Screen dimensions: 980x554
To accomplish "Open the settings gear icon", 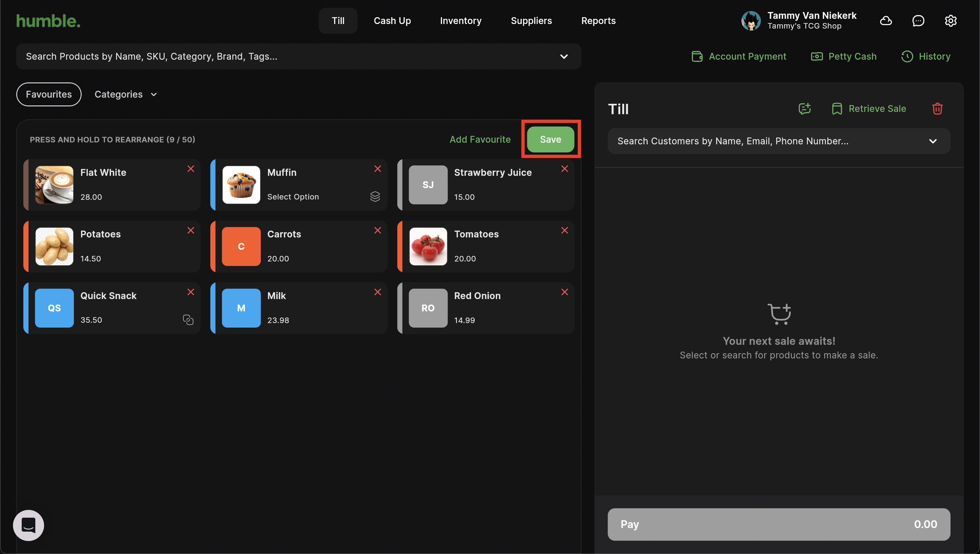I will (950, 20).
